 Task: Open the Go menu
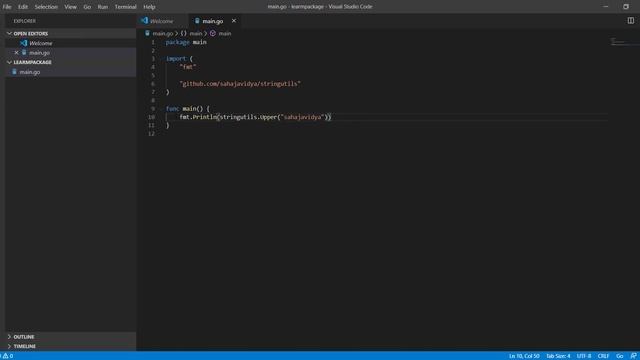87,7
